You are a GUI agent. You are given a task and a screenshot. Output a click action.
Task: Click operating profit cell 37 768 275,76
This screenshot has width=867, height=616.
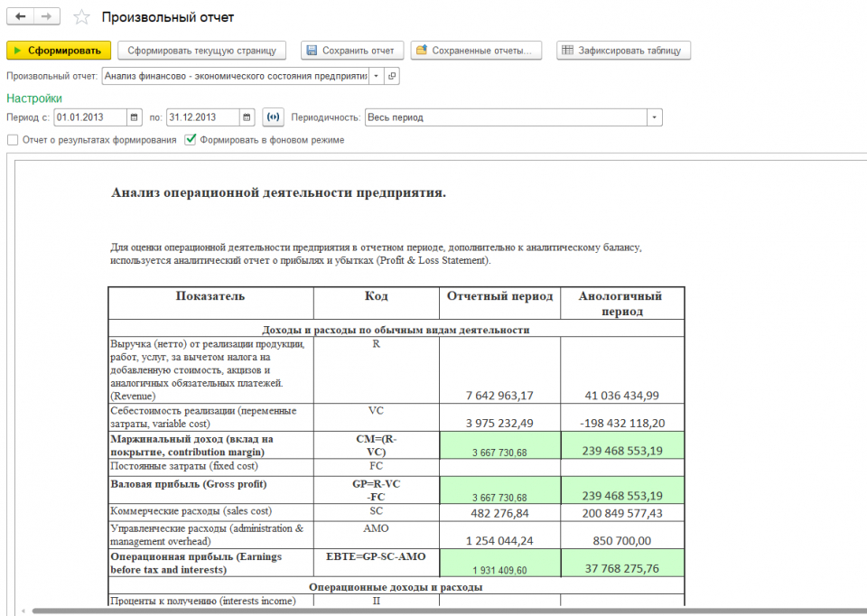[622, 563]
